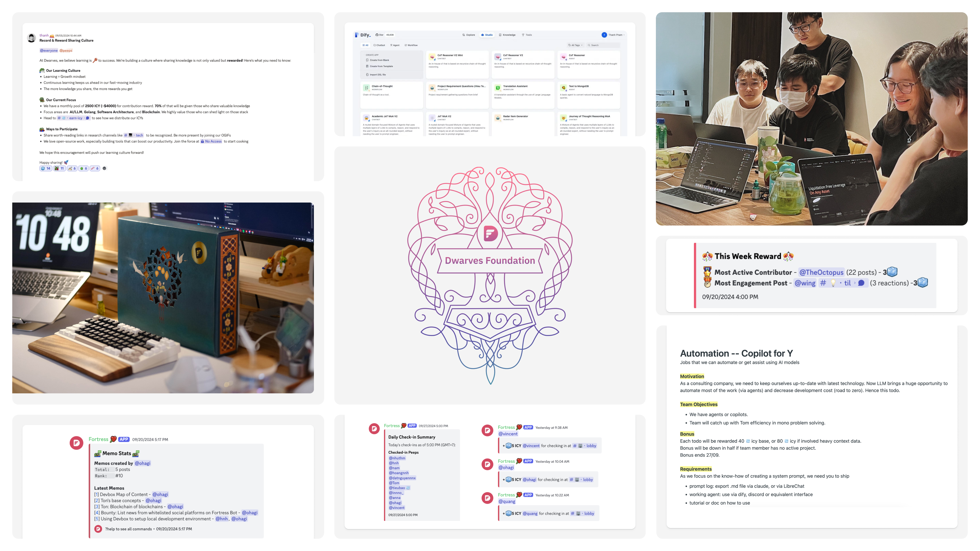The height and width of the screenshot is (551, 980).
Task: Filter apps by Agent
Action: [395, 45]
